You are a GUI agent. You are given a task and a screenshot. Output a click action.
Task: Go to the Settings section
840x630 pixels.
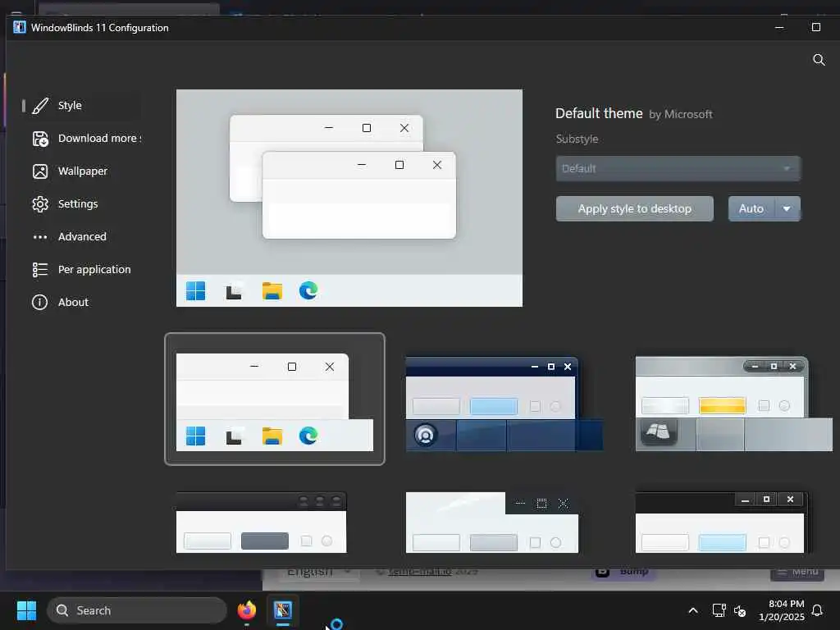[x=82, y=204]
